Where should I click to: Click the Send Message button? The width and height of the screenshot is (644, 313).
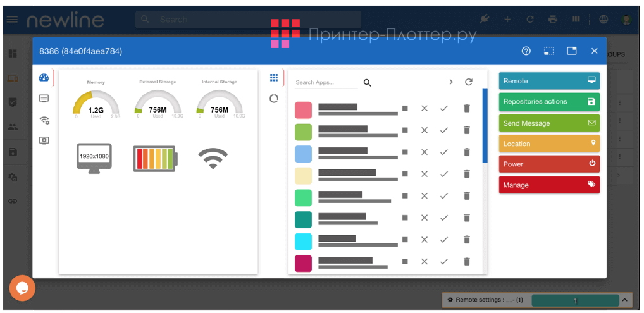(x=548, y=123)
